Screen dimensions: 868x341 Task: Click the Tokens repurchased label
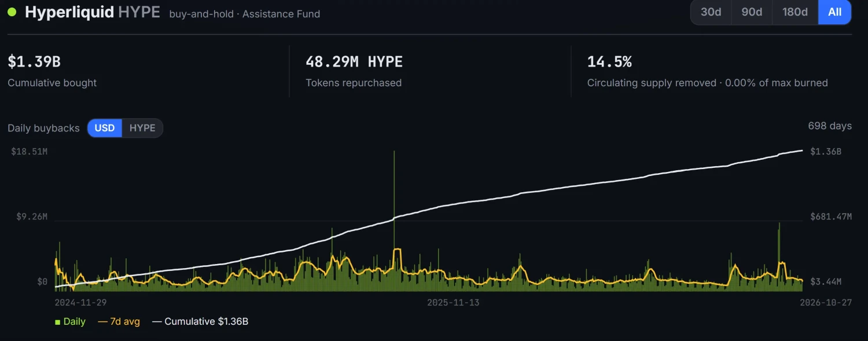click(354, 83)
